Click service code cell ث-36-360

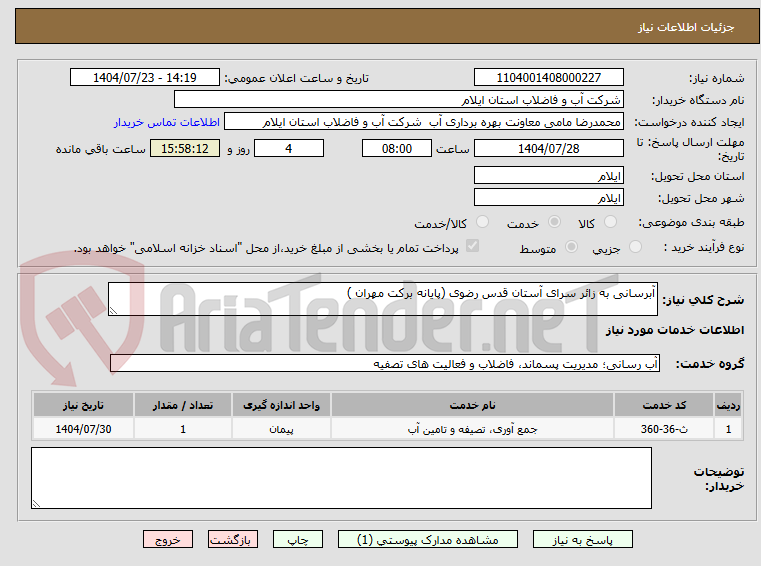click(664, 429)
